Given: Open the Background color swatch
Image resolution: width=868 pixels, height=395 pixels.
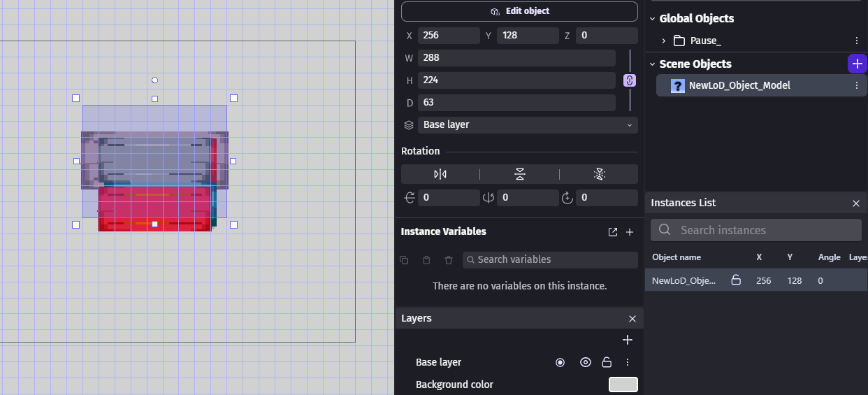Looking at the screenshot, I should coord(623,385).
